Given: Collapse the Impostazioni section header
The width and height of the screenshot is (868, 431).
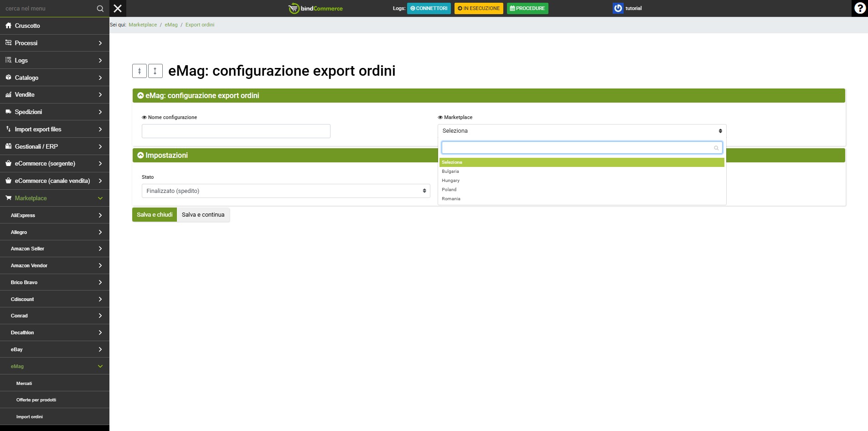Looking at the screenshot, I should [141, 156].
